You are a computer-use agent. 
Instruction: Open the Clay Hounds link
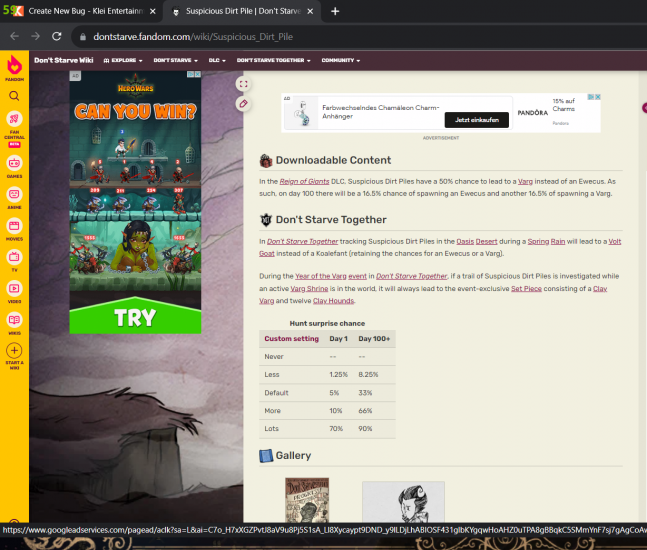coord(333,301)
